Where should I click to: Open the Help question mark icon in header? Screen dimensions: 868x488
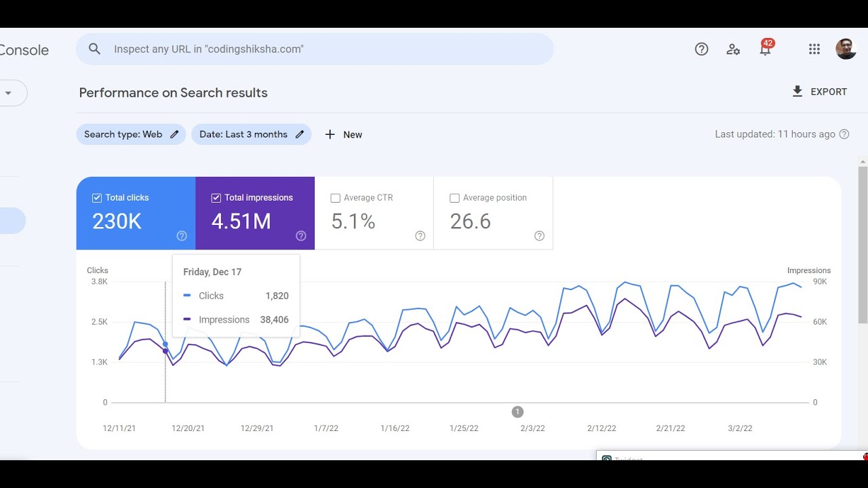click(x=701, y=49)
